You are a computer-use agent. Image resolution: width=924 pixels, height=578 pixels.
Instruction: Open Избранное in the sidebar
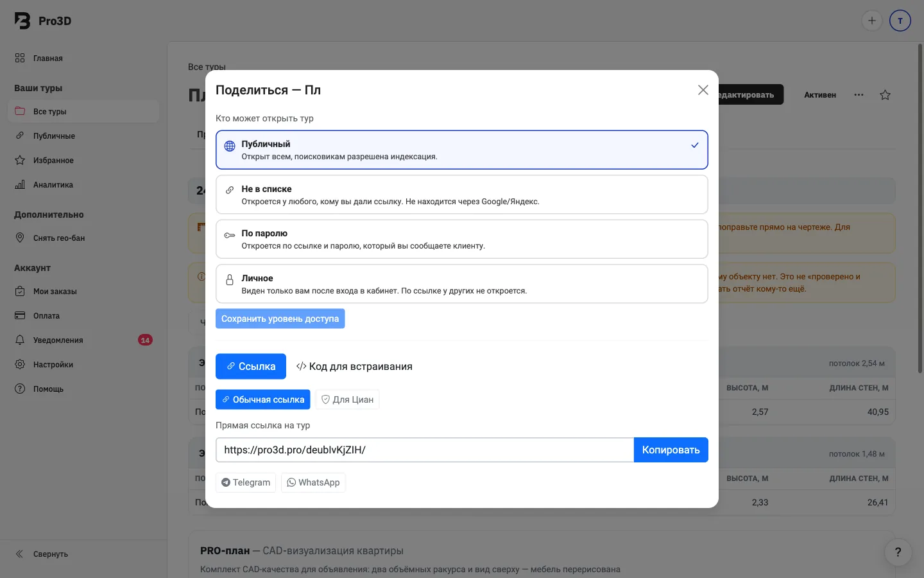pos(83,160)
